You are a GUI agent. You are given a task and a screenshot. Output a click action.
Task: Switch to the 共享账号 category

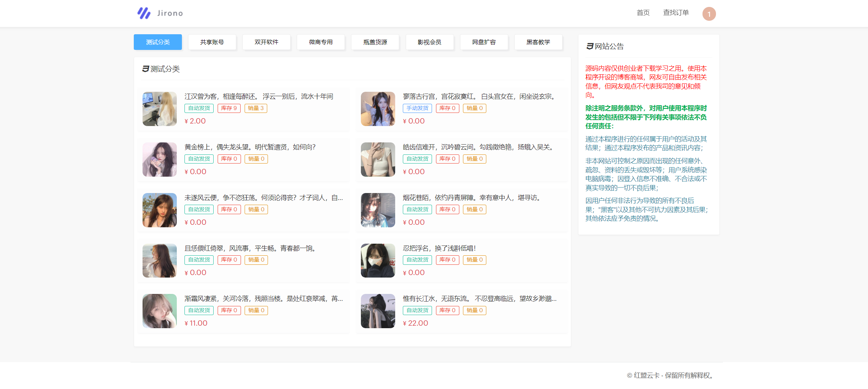[x=212, y=42]
